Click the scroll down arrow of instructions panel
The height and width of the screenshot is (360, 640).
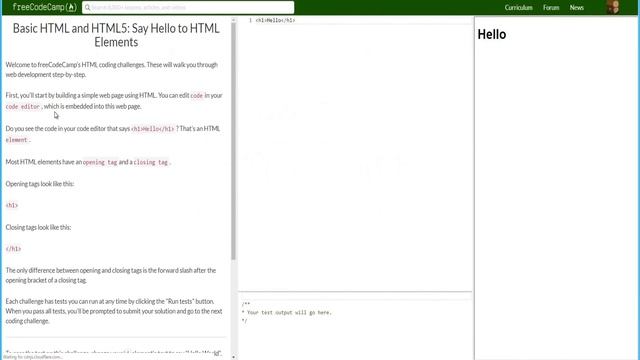point(233,357)
